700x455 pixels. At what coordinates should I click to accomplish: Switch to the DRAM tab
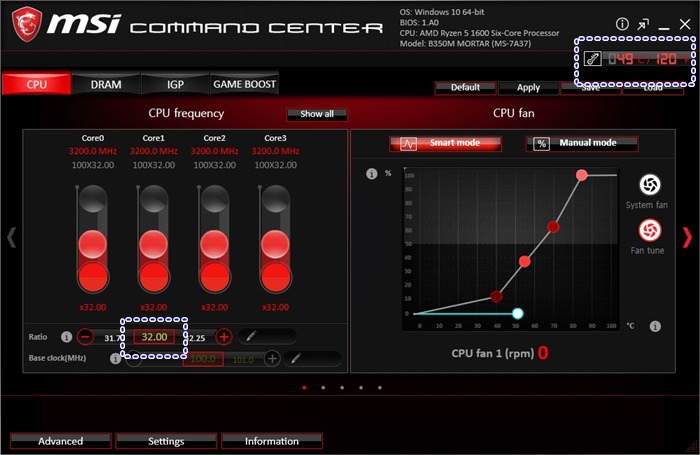[106, 84]
